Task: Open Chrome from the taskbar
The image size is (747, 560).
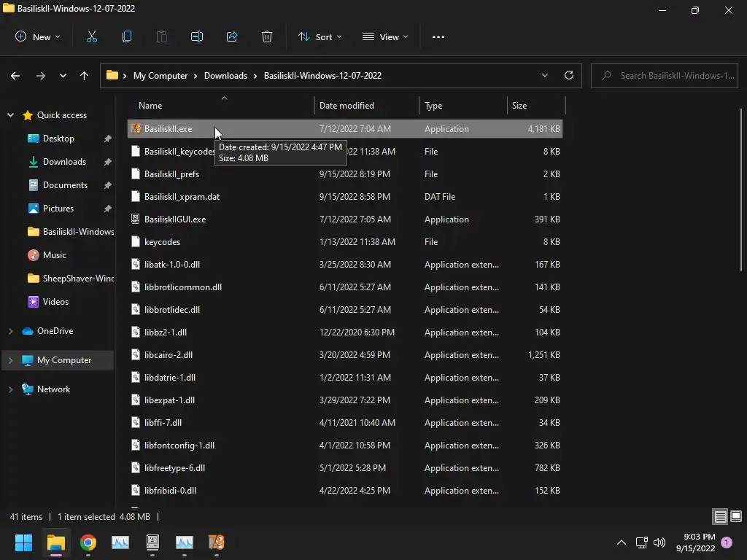Action: click(x=88, y=542)
